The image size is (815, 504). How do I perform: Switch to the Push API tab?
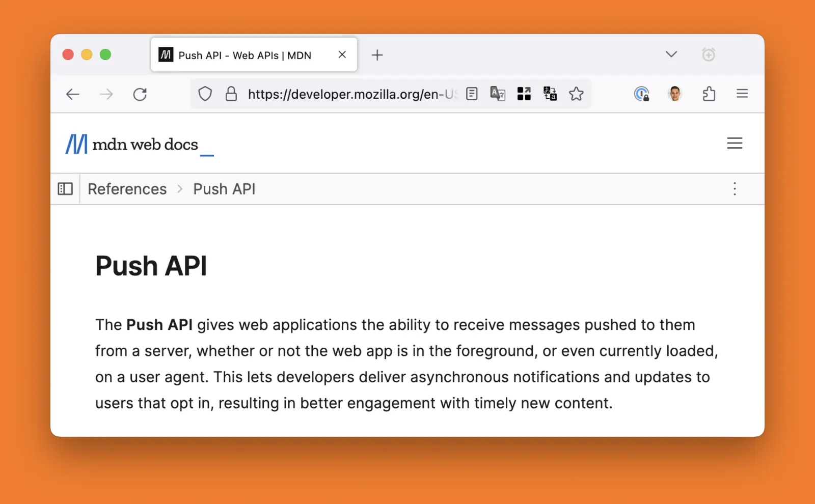244,55
